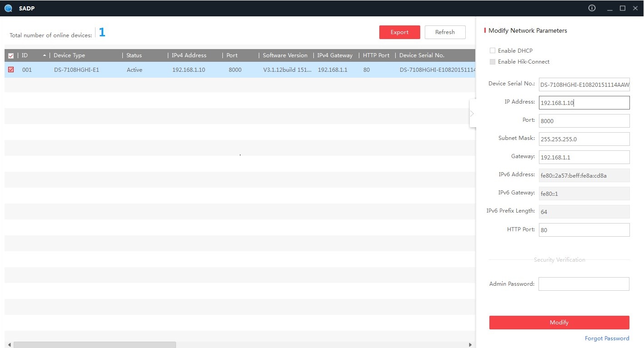The width and height of the screenshot is (644, 348).
Task: Close the SADP window
Action: click(635, 8)
